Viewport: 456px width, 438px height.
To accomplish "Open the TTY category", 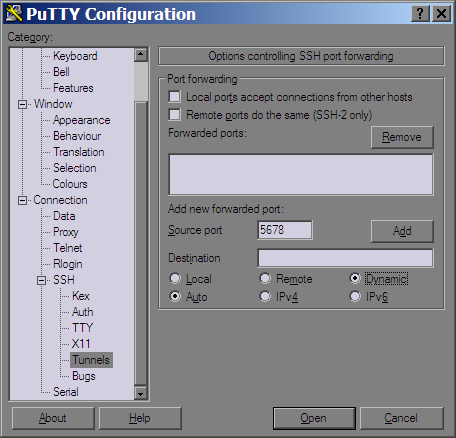I will point(82,328).
